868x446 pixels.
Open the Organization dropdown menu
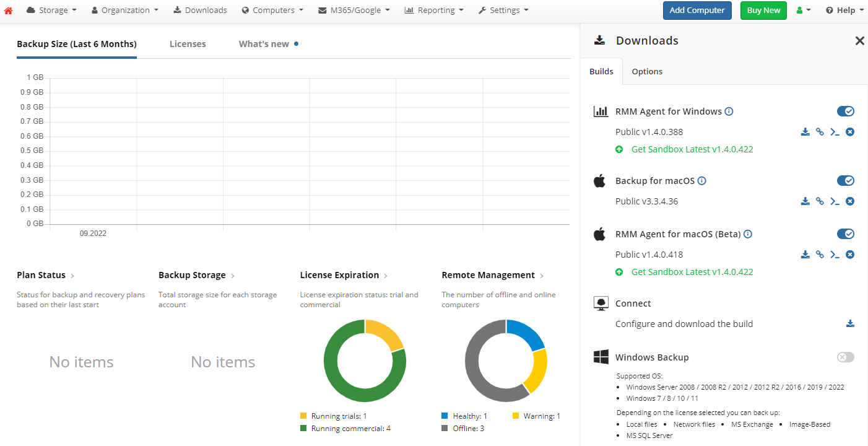[x=125, y=11]
